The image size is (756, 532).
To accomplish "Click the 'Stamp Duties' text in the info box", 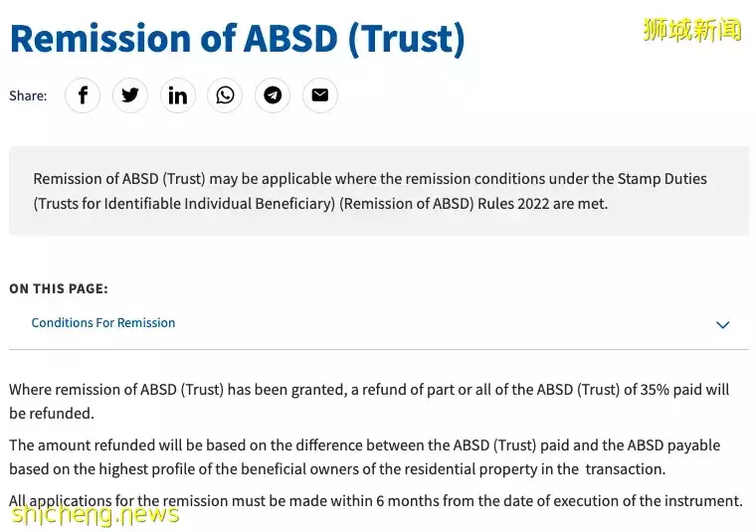I will point(662,179).
